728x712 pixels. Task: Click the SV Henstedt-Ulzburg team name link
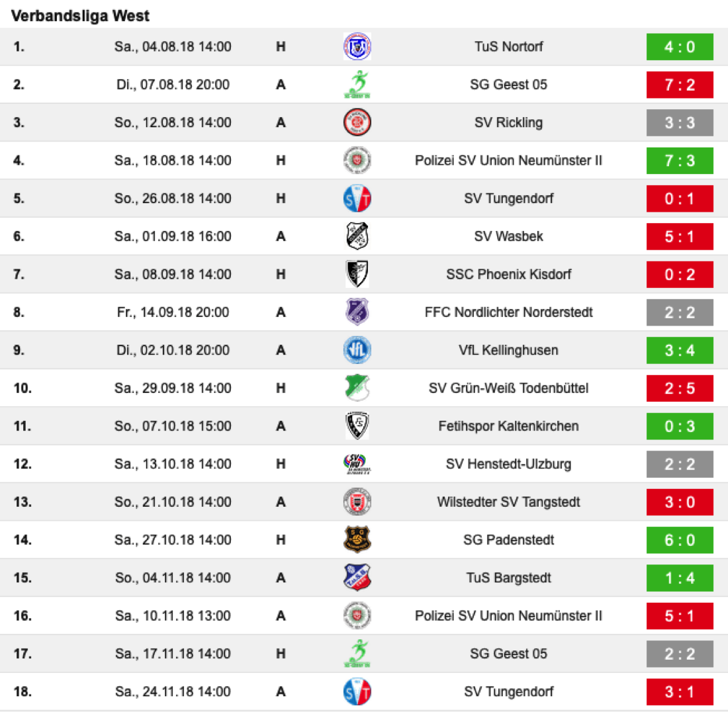(508, 464)
